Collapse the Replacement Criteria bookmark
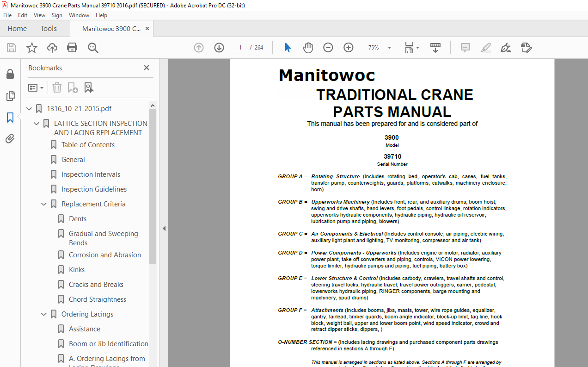Image resolution: width=588 pixels, height=367 pixels. pos(44,204)
